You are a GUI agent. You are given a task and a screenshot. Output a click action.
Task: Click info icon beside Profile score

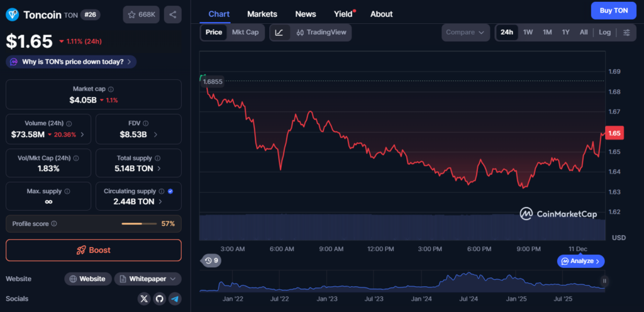(54, 224)
